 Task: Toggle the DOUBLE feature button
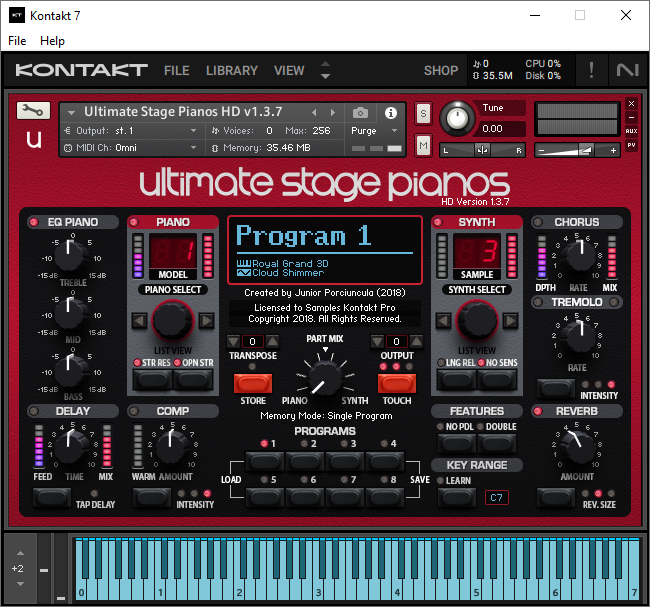(497, 443)
